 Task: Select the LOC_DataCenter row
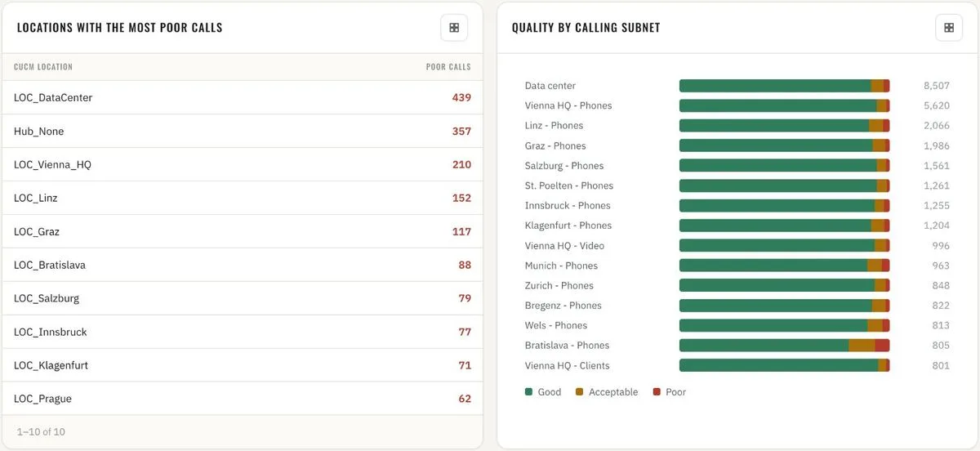pos(243,97)
